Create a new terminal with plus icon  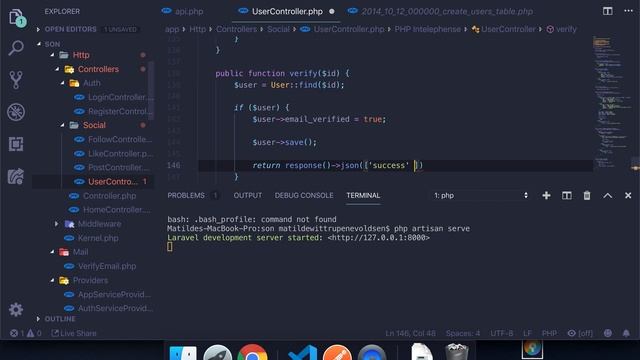[546, 196]
